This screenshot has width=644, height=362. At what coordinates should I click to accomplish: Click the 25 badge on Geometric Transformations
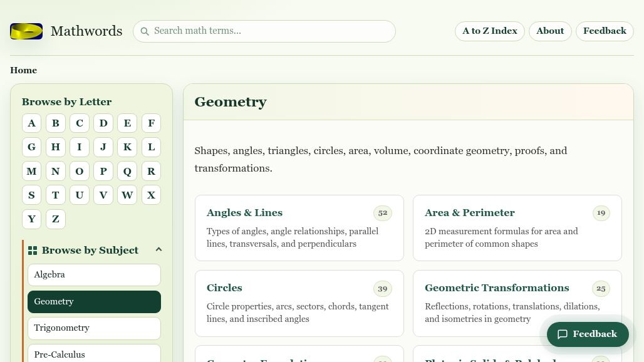coord(601,288)
